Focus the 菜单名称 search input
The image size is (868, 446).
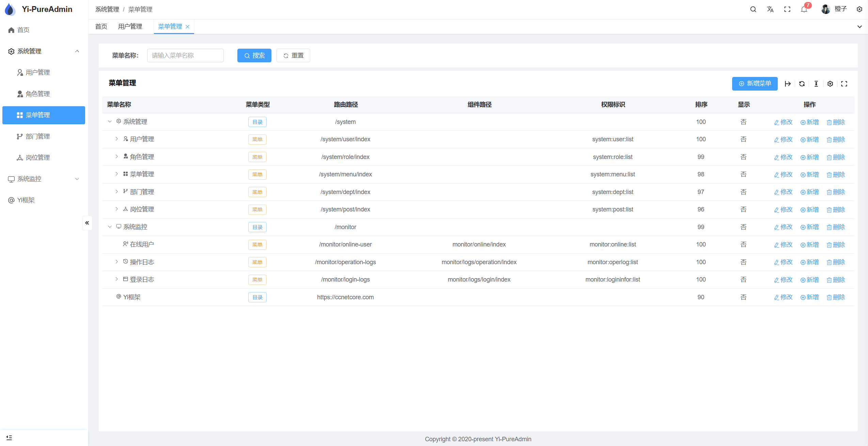[x=185, y=55]
